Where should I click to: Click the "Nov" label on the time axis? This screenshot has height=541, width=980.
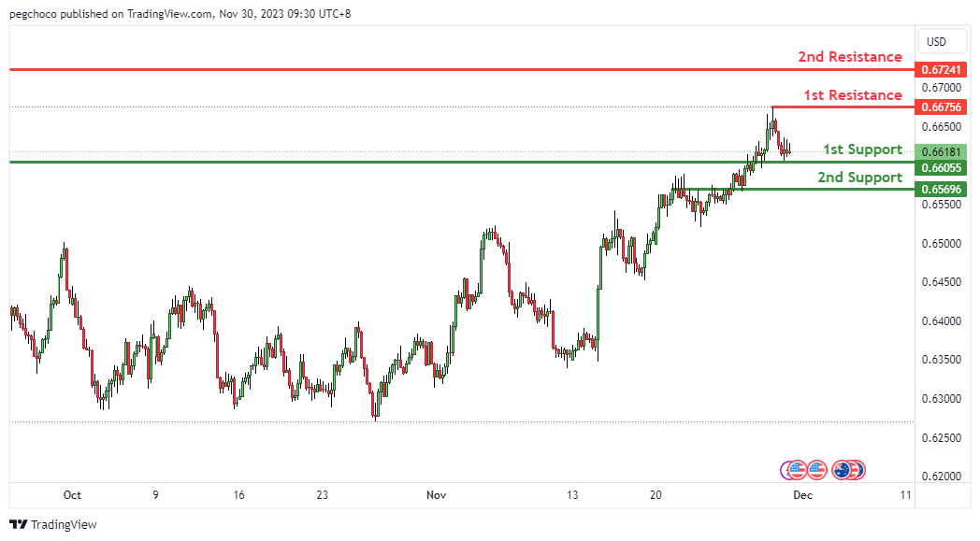pos(436,495)
